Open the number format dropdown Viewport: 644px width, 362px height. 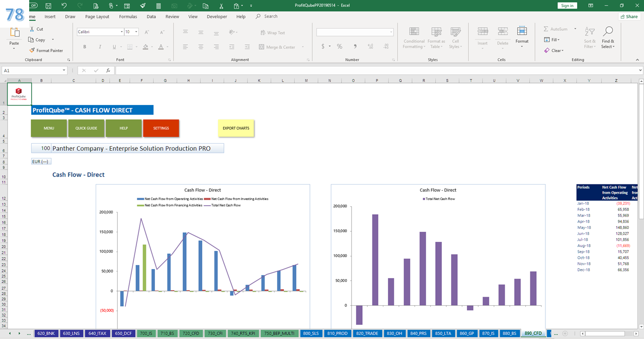coord(391,32)
